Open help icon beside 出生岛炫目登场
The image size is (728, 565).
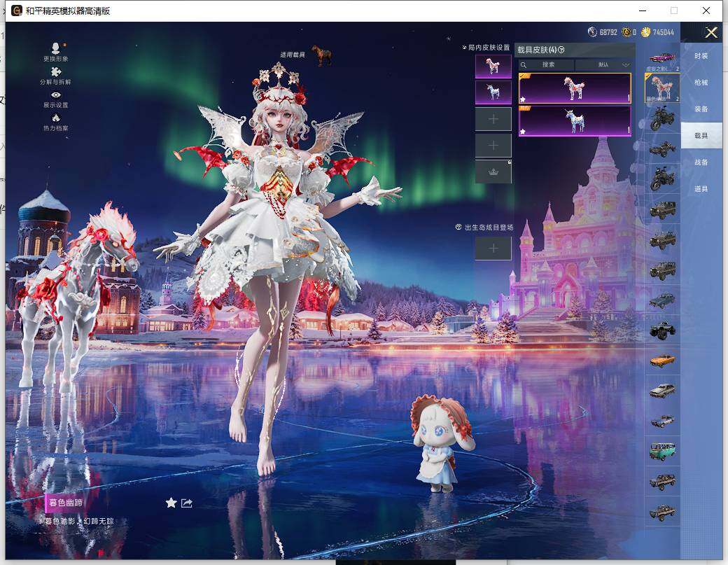458,227
